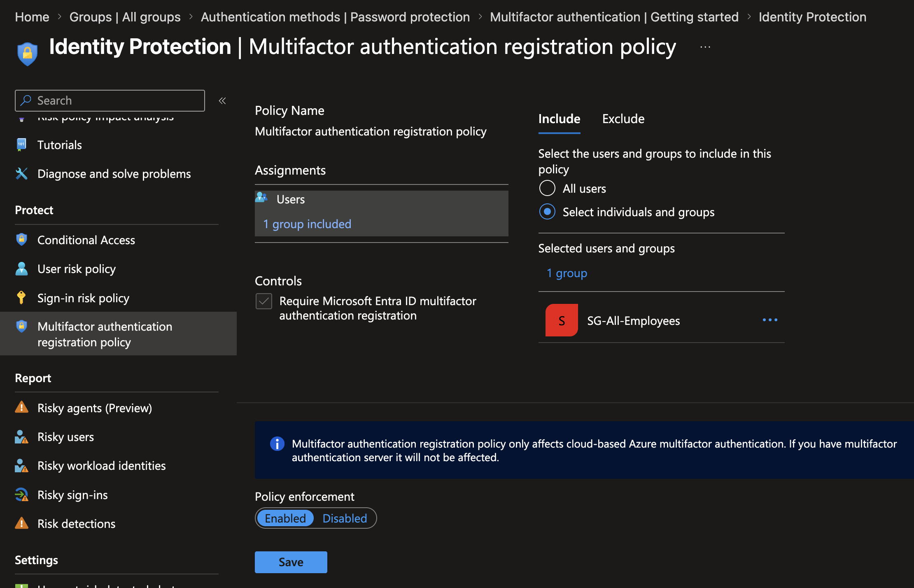Open Tutorials in the sidebar
The image size is (914, 588).
(x=60, y=145)
